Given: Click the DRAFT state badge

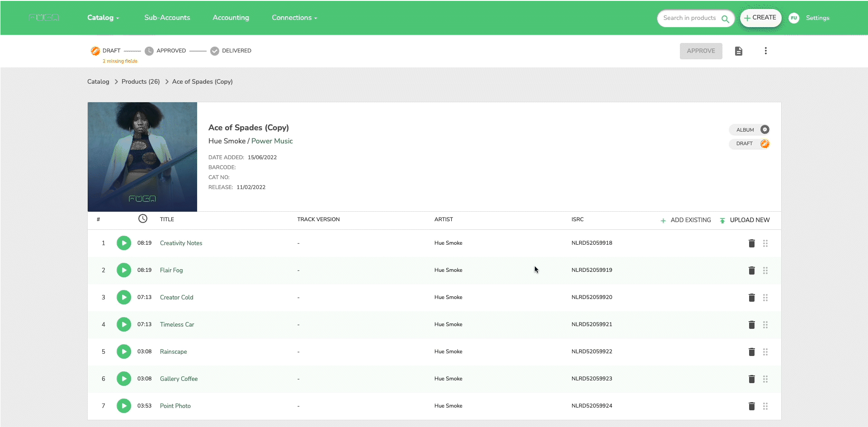Looking at the screenshot, I should point(750,144).
